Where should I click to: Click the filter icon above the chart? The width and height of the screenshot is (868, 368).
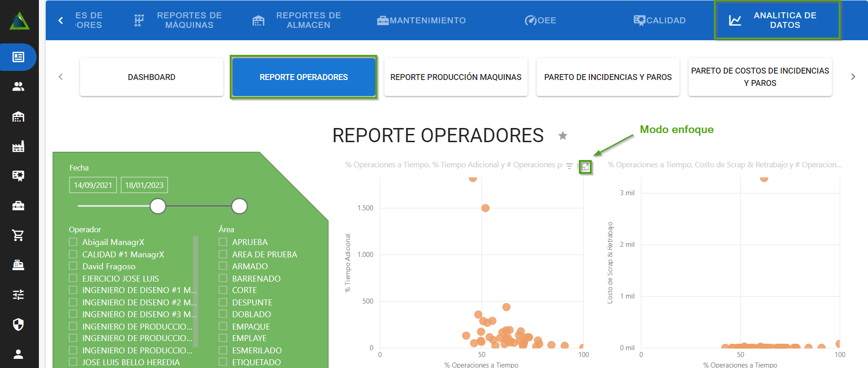coord(569,166)
